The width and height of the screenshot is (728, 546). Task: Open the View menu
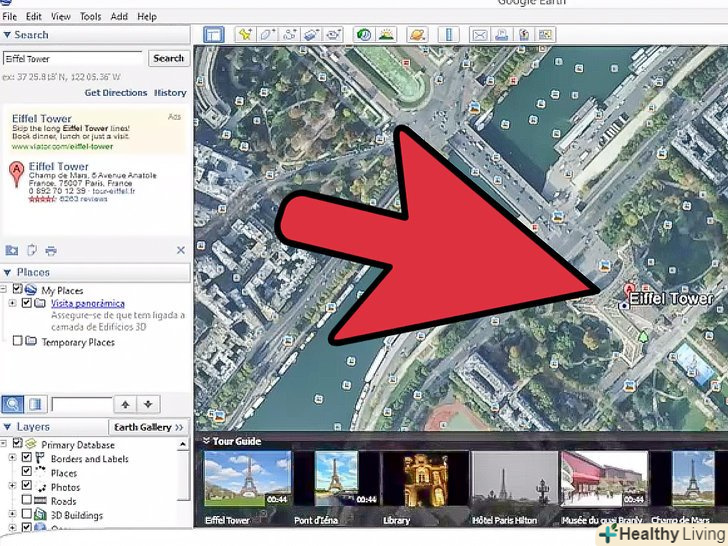tap(61, 17)
